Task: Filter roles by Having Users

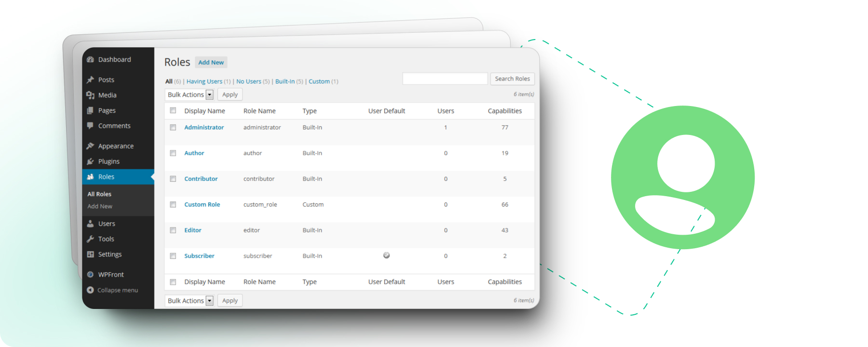Action: pos(204,81)
